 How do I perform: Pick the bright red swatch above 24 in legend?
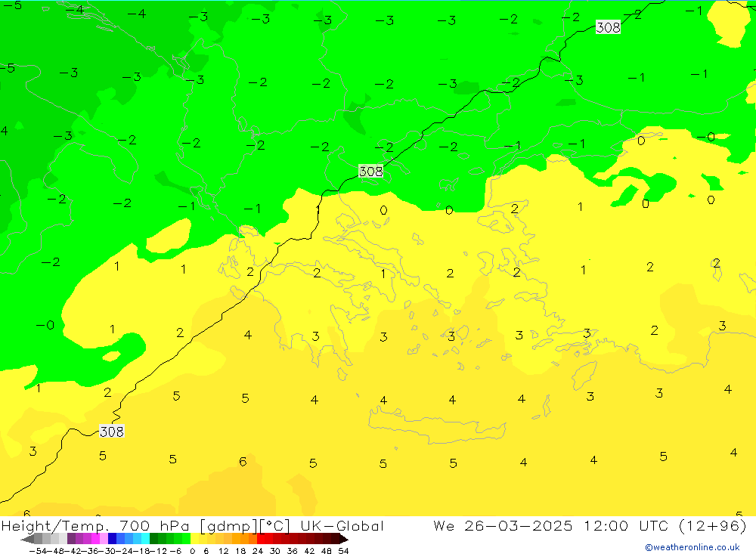coord(261,539)
